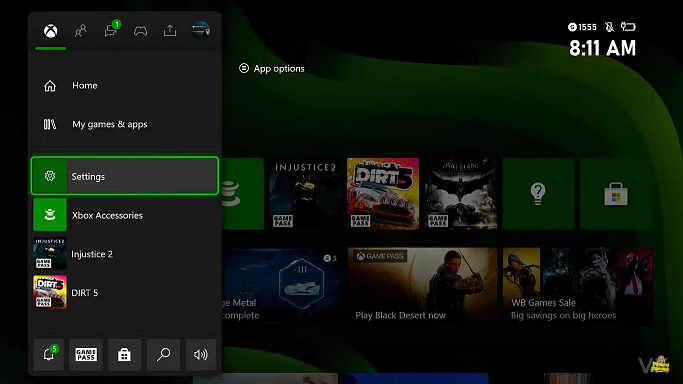The height and width of the screenshot is (384, 683).
Task: Open the profile avatar tab
Action: tap(200, 30)
